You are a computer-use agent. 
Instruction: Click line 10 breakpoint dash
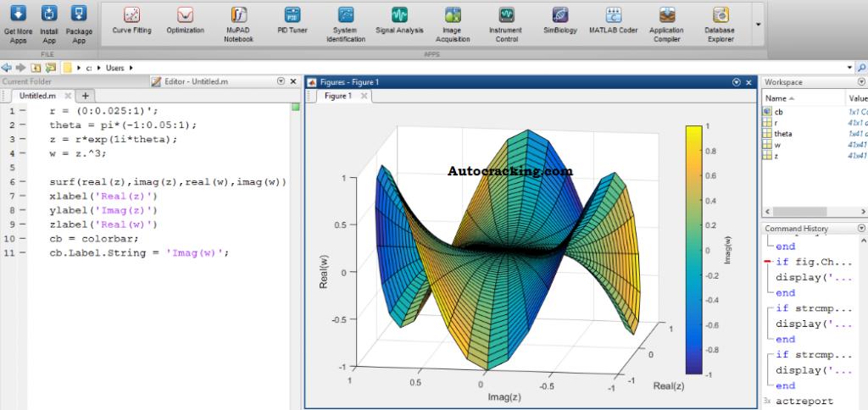coord(22,239)
